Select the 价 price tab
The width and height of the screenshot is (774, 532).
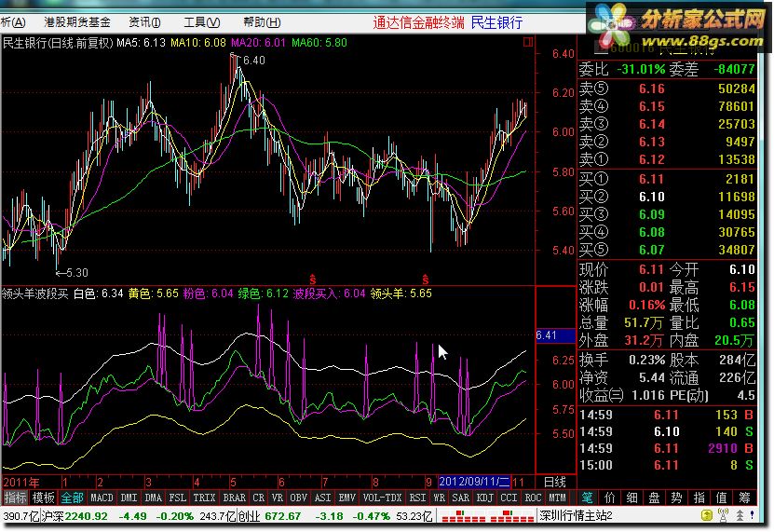(x=610, y=498)
